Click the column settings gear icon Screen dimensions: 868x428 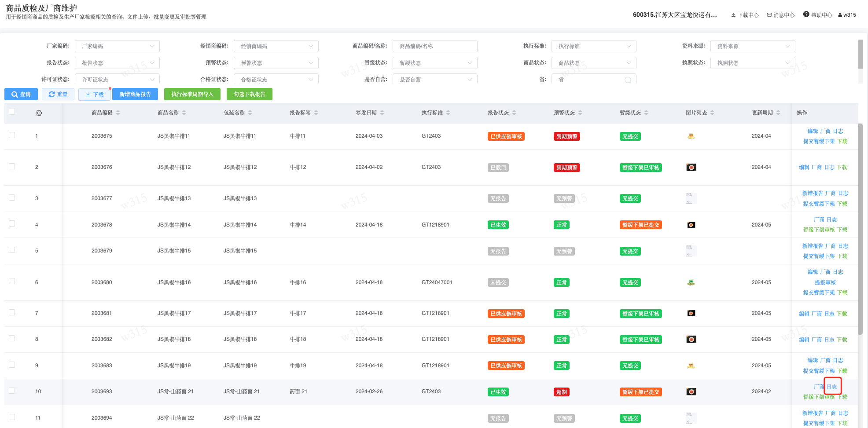click(39, 113)
